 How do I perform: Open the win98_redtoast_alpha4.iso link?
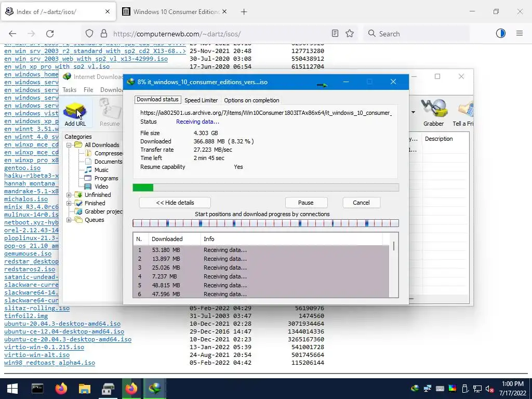49,363
